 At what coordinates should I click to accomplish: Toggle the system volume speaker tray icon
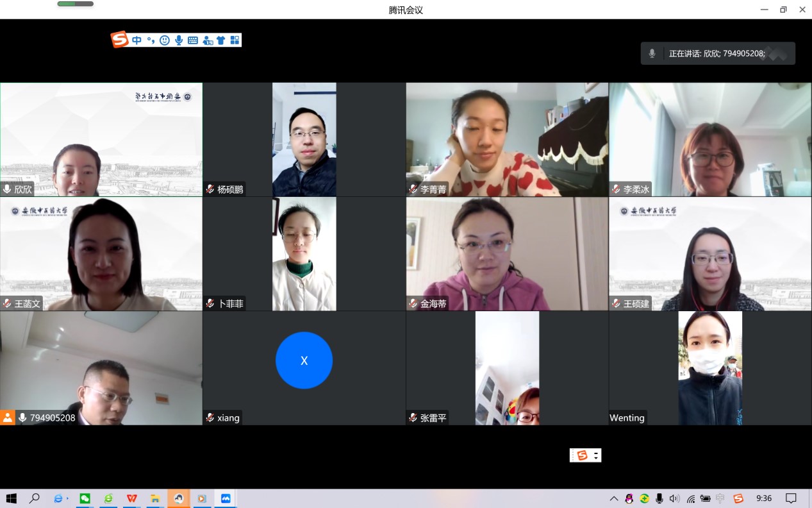pos(674,498)
